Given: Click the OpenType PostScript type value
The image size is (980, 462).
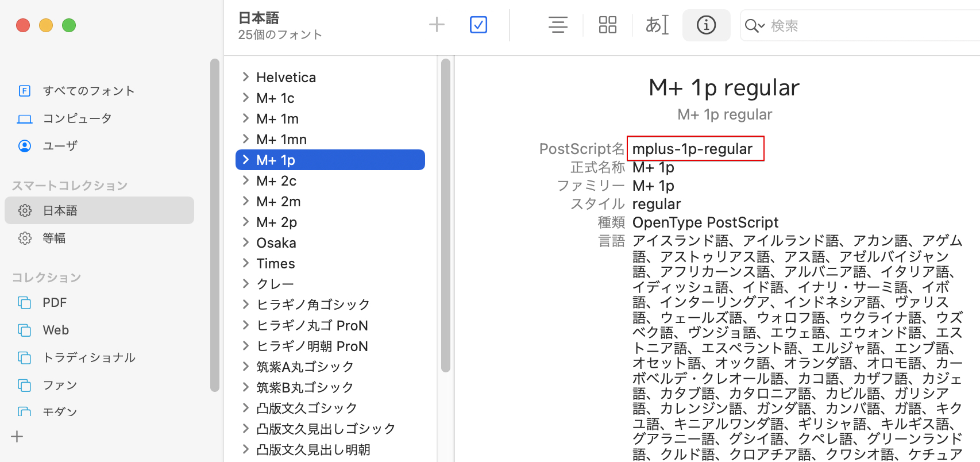Looking at the screenshot, I should click(705, 222).
